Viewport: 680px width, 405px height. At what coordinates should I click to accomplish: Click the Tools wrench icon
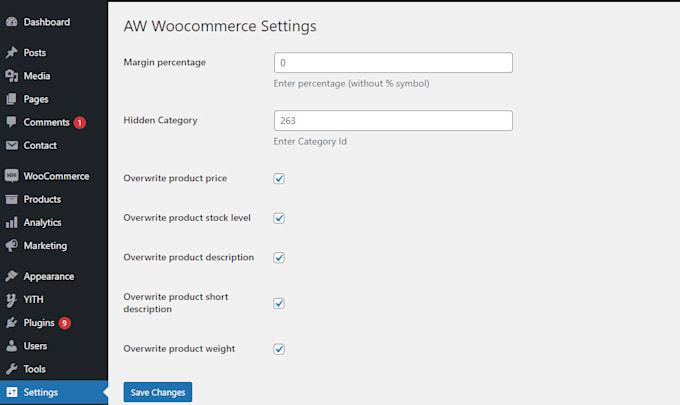12,369
